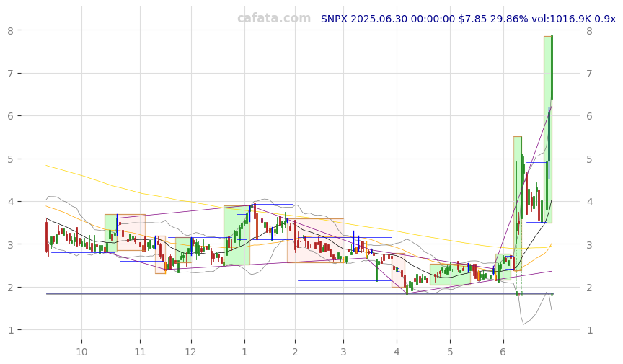Click right y-axis label 8
This screenshot has width=623, height=364.
click(x=589, y=30)
